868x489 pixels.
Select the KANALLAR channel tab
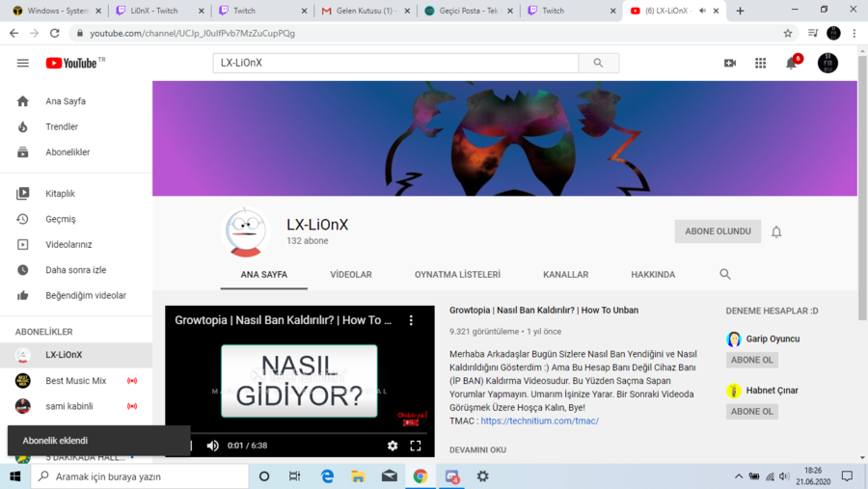click(566, 275)
